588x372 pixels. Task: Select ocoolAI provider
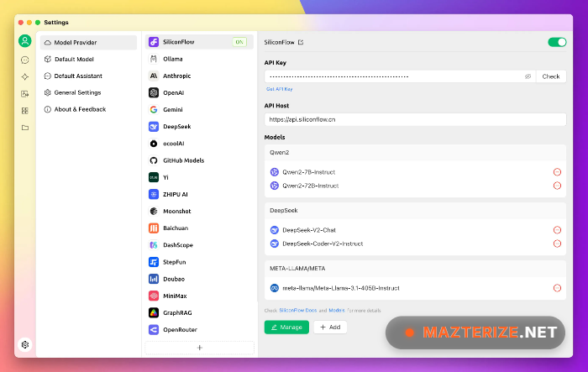(x=199, y=144)
